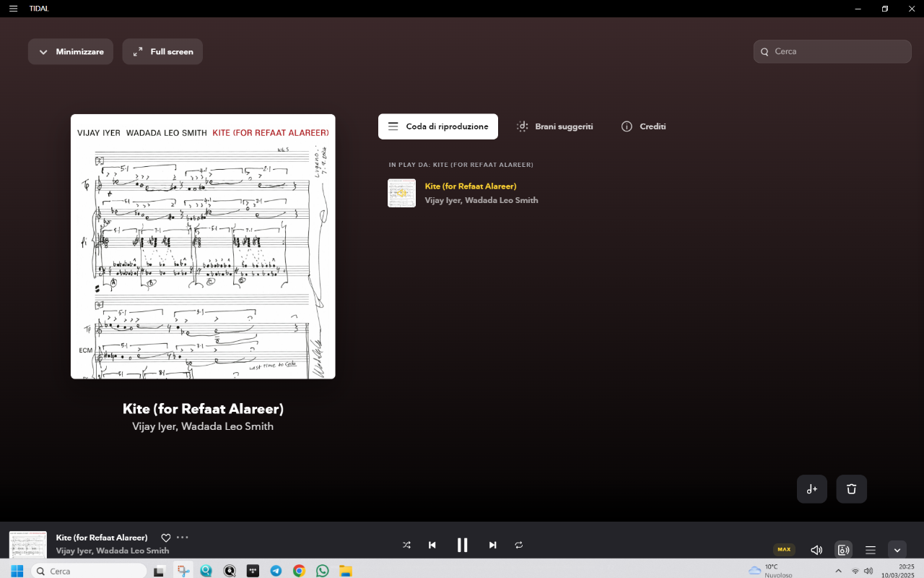Viewport: 924px width, 578px height.
Task: Open Telegram from the Windows taskbar
Action: pos(276,571)
